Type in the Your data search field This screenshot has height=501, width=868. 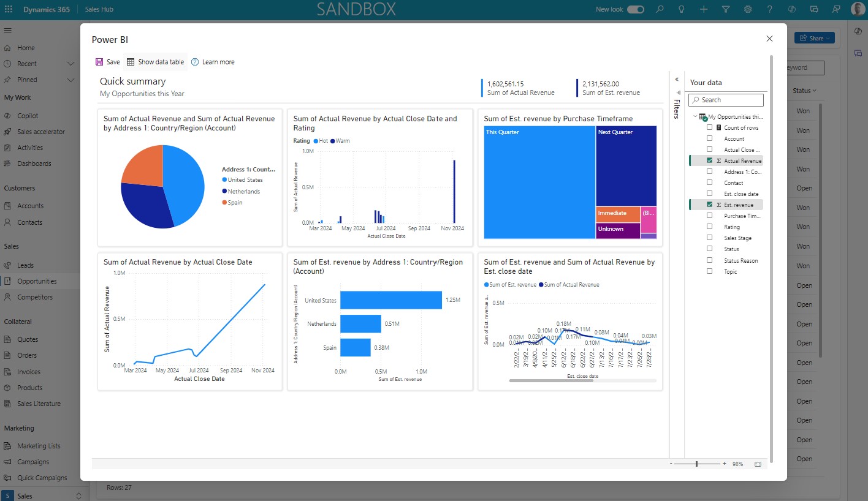(729, 99)
